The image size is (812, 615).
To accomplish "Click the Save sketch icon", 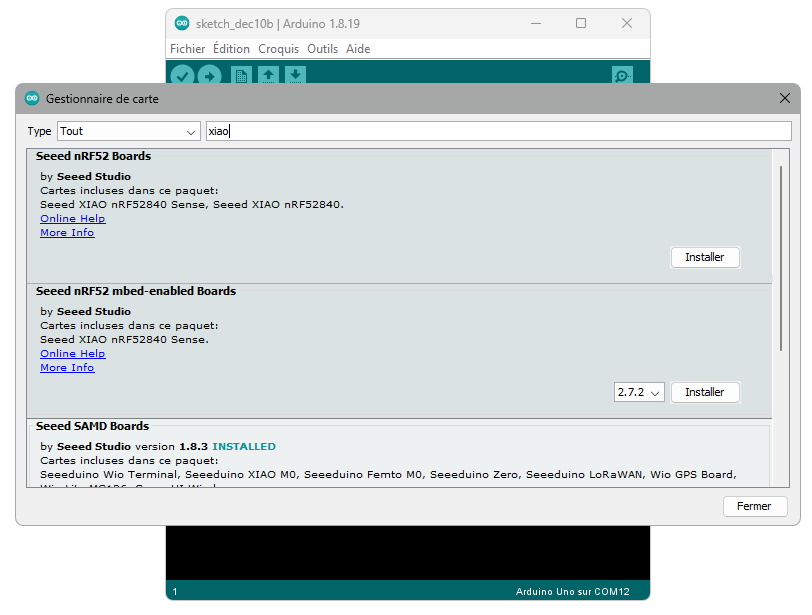I will 295,76.
